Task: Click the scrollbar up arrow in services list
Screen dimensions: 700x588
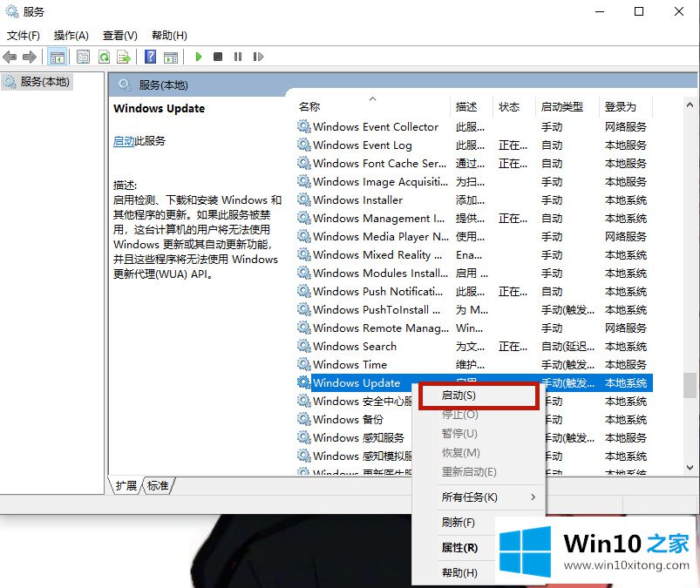Action: tap(690, 105)
